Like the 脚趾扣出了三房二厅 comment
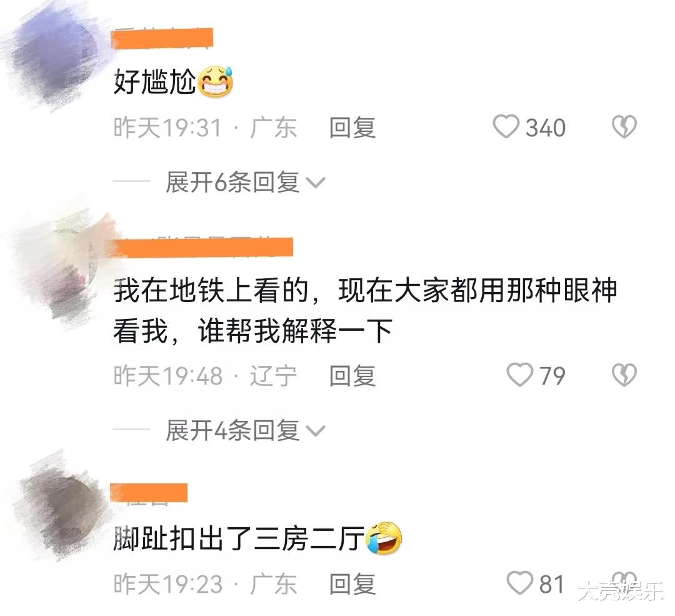 point(519,583)
